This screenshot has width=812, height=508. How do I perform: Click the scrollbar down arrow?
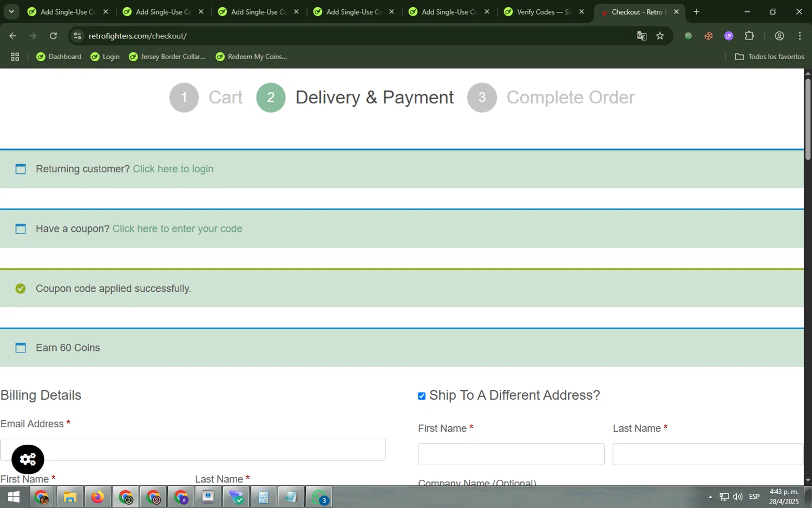coord(808,480)
